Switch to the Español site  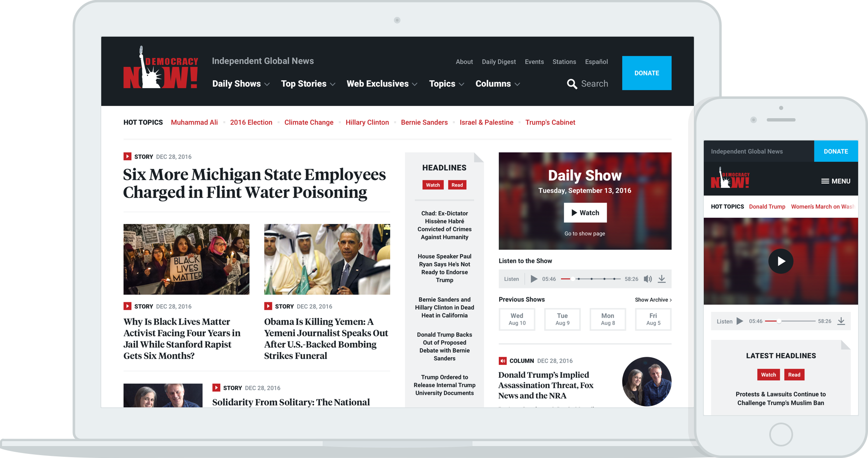click(x=596, y=62)
